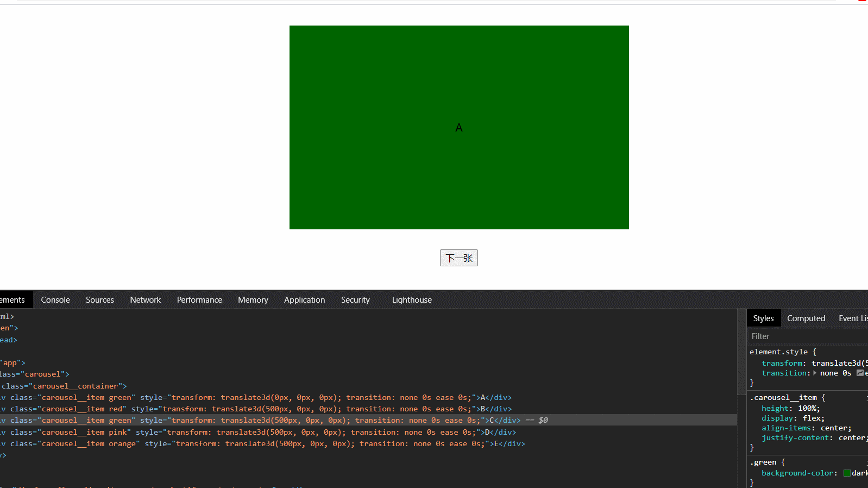Open the dark green background-color swatch
The image size is (868, 488).
(x=847, y=473)
